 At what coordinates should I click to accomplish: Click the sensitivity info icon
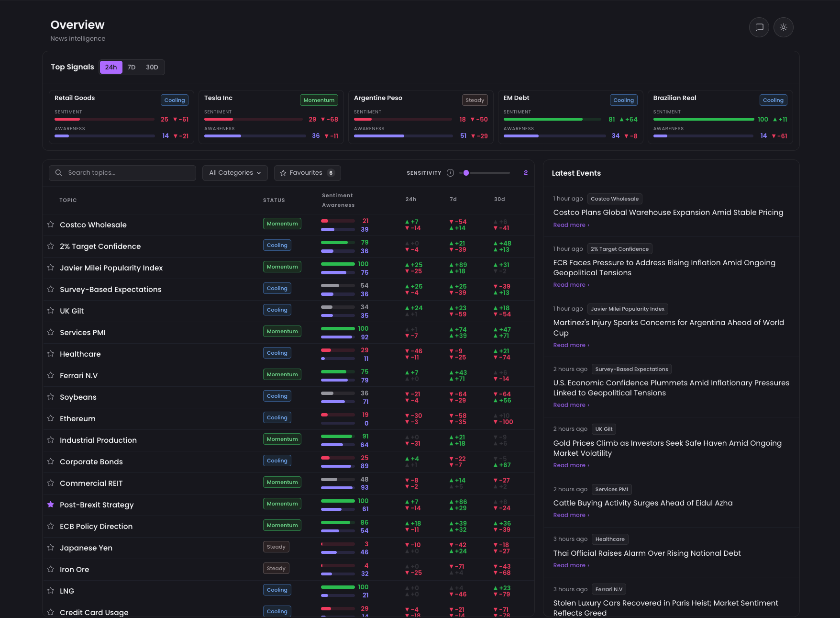(x=450, y=173)
